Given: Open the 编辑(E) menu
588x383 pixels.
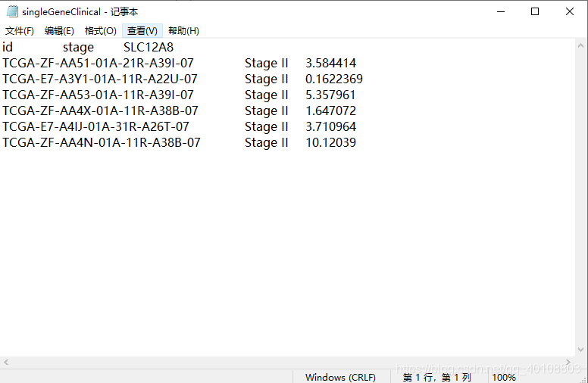Looking at the screenshot, I should [x=59, y=31].
